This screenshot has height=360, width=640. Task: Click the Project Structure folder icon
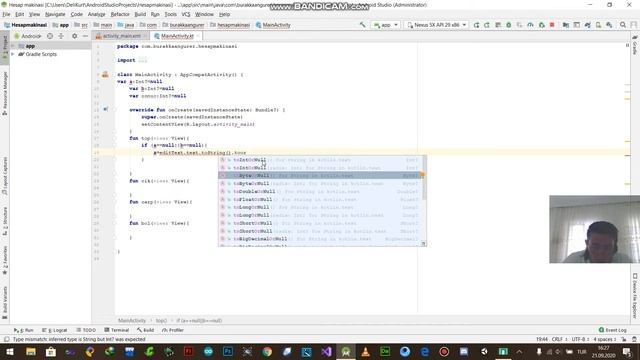566,25
